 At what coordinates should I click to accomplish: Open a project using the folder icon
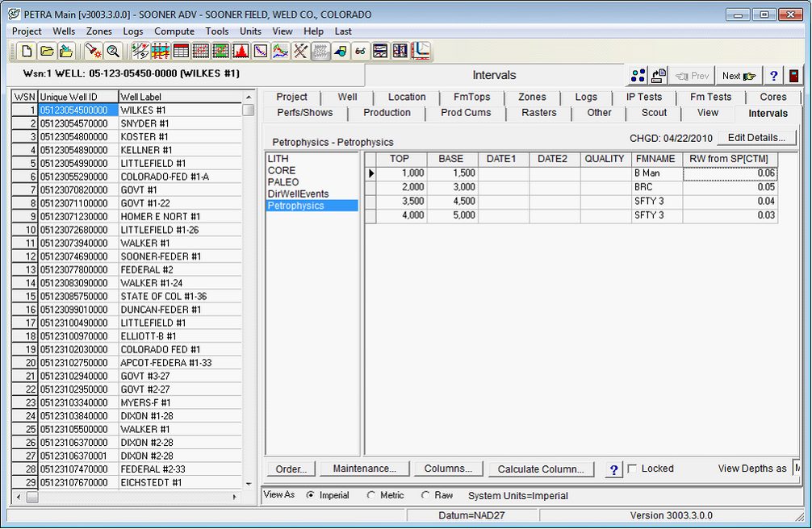pyautogui.click(x=48, y=51)
